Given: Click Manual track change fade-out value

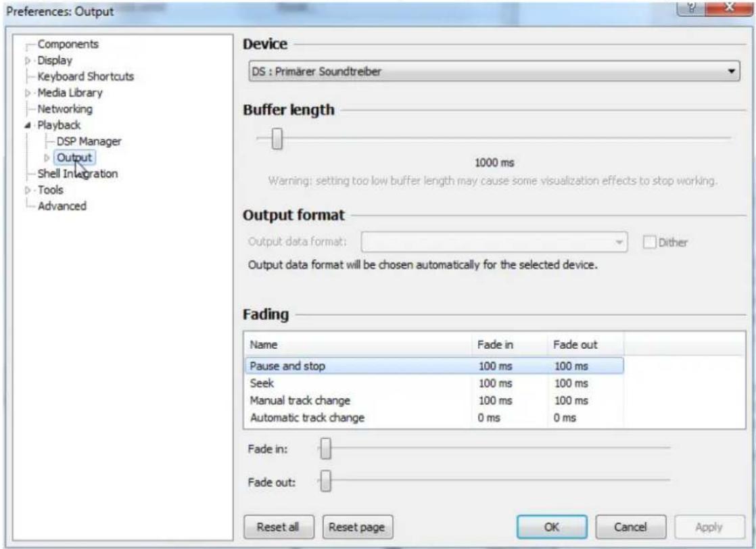Looking at the screenshot, I should point(571,401).
